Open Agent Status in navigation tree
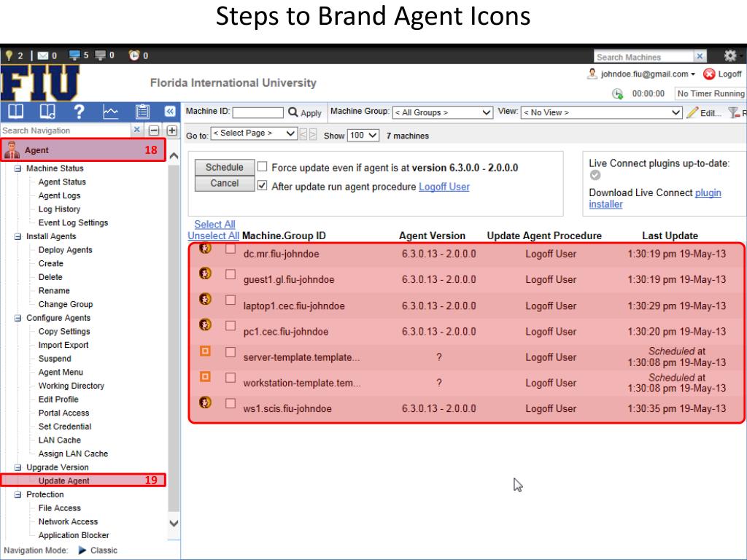747x560 pixels. point(62,182)
